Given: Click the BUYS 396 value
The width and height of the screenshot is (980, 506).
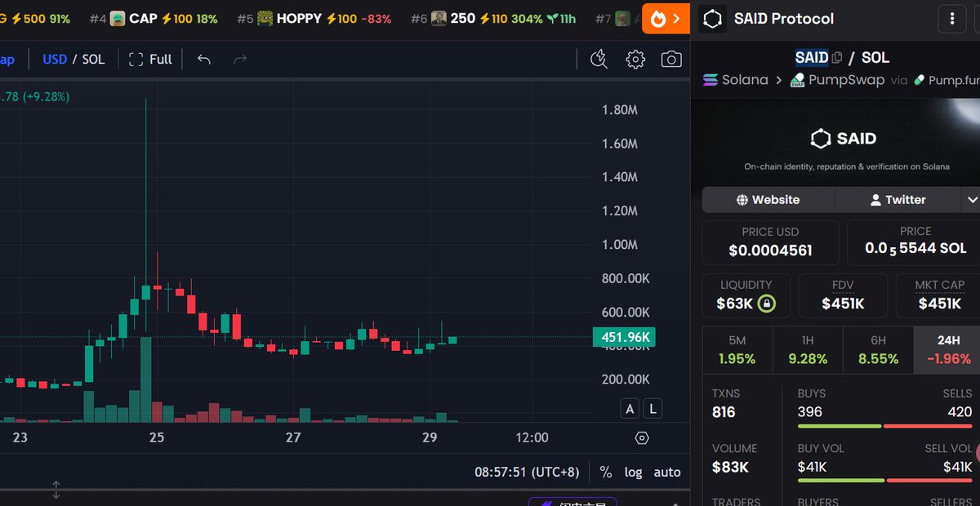Looking at the screenshot, I should [810, 411].
